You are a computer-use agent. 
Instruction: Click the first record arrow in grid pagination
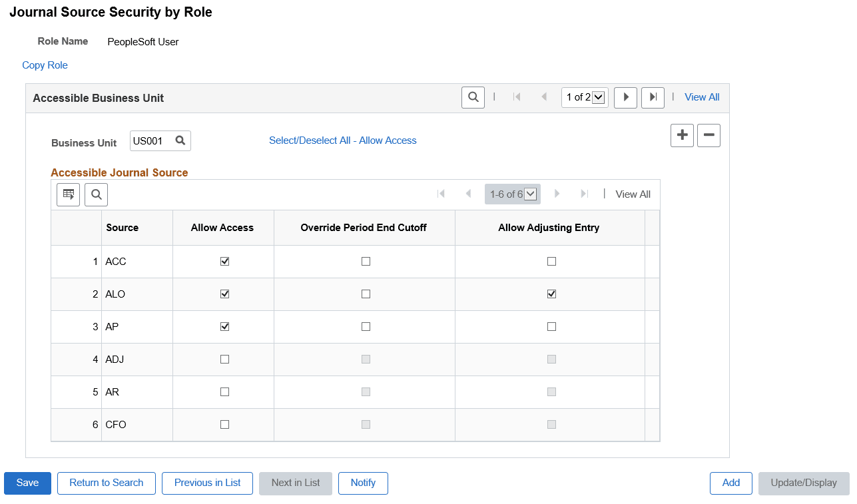click(x=441, y=194)
